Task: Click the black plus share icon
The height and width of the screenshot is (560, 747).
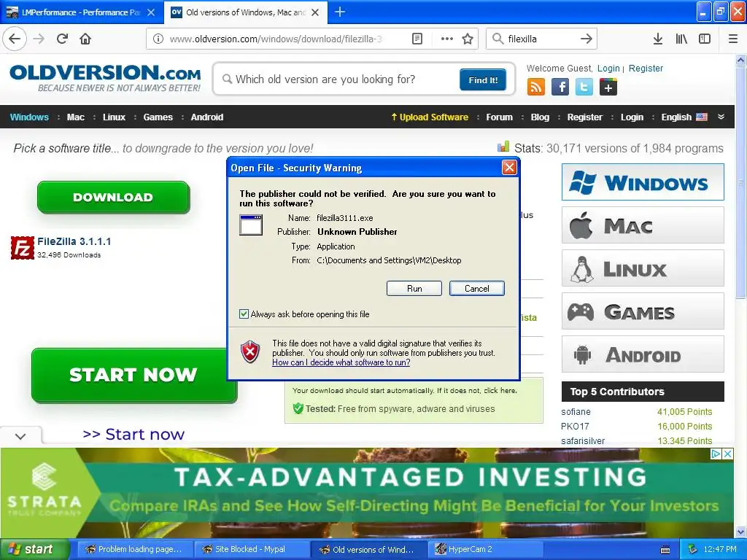Action: pos(608,87)
